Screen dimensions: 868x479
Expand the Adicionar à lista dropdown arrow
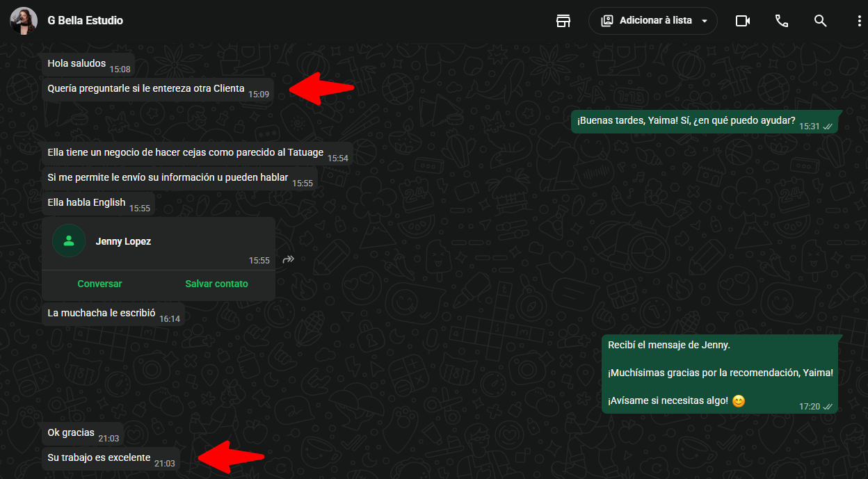pyautogui.click(x=705, y=21)
